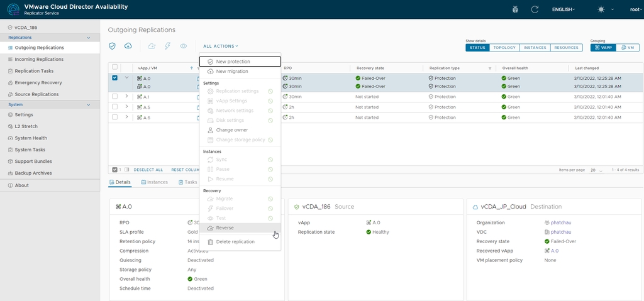The height and width of the screenshot is (301, 644).
Task: Click the refresh icon in top bar
Action: pos(535,9)
